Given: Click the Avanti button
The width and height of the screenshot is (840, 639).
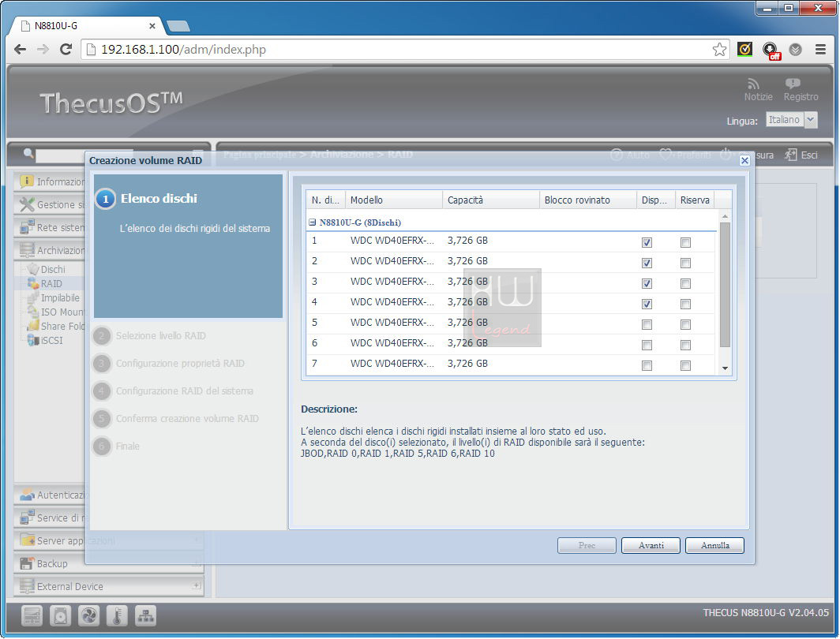Looking at the screenshot, I should click(651, 545).
